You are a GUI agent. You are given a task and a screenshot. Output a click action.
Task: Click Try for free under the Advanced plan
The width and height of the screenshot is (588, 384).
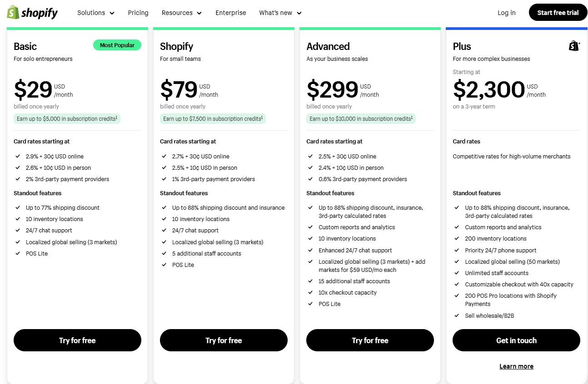(369, 340)
